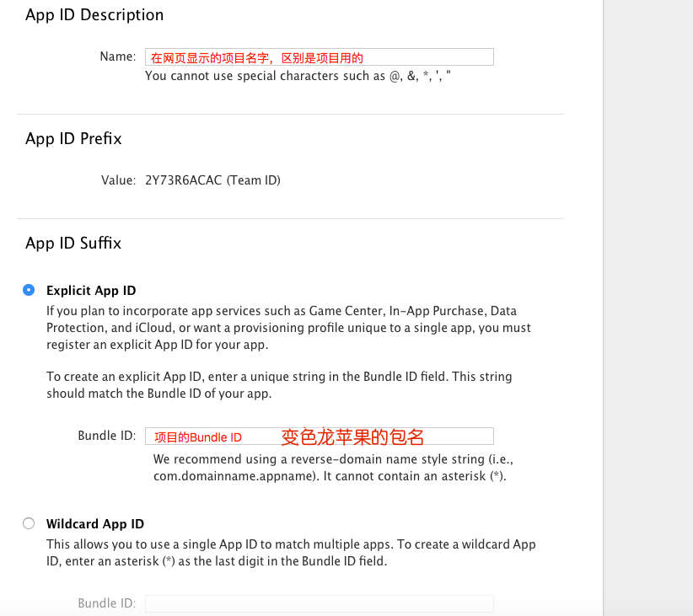
Task: Click the Name input field
Action: [319, 57]
